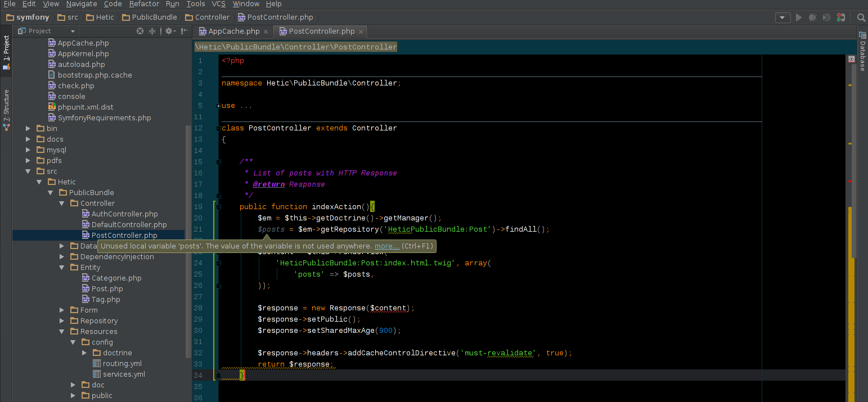Toggle PHP debug connection listener icon

tap(840, 17)
